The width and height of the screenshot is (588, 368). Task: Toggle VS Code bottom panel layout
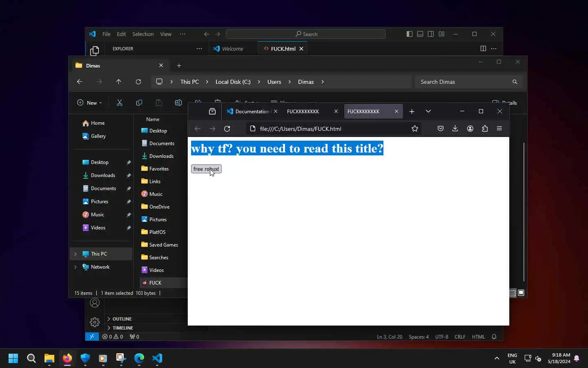(420, 34)
